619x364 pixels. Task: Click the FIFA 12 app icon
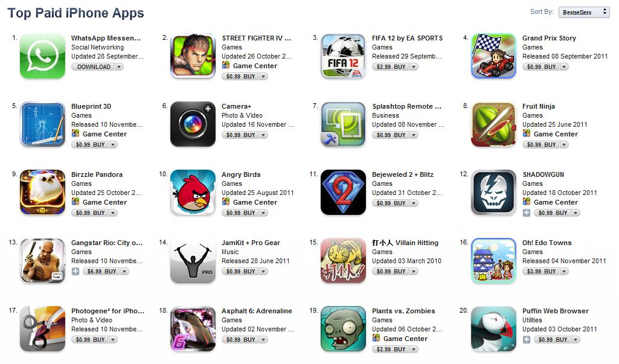[x=344, y=56]
